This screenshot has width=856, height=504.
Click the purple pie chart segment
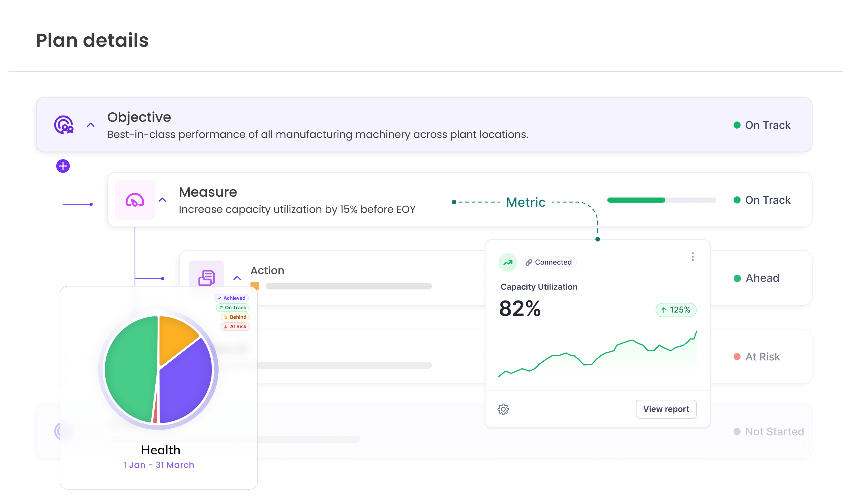click(185, 384)
